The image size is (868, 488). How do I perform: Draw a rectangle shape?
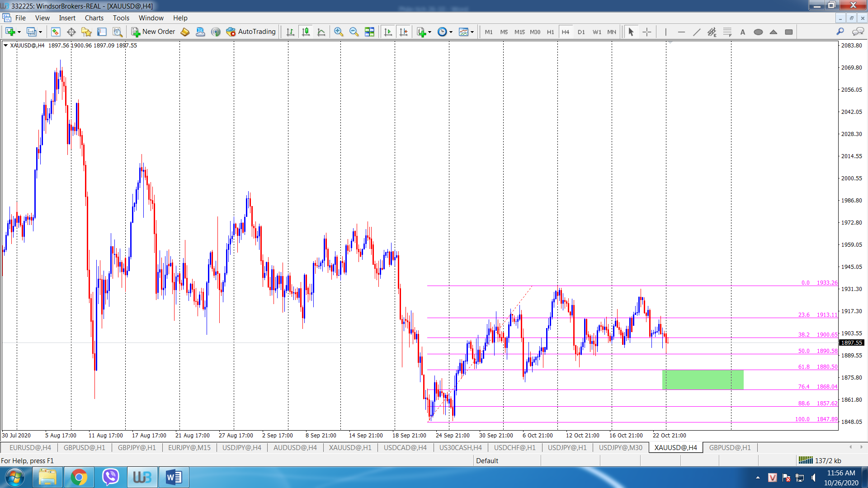(789, 32)
